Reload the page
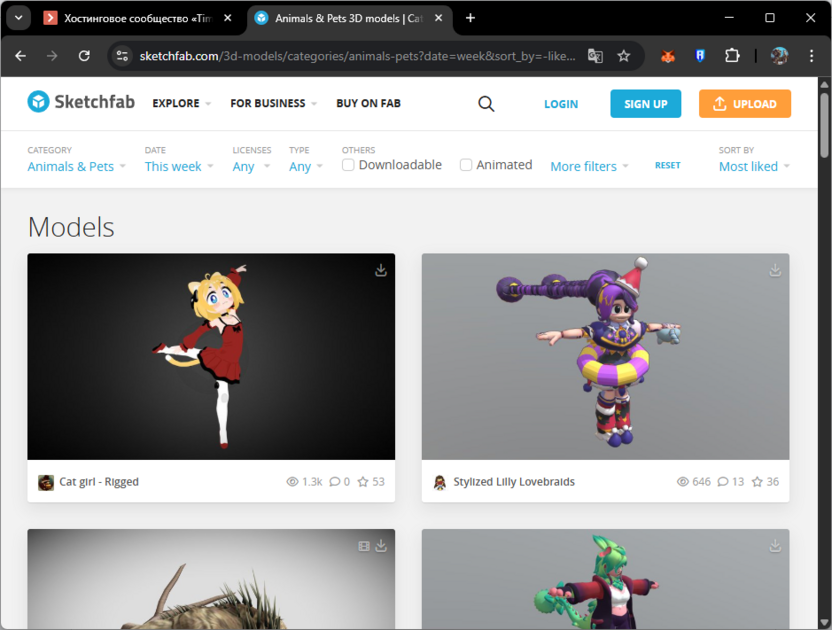 click(84, 56)
